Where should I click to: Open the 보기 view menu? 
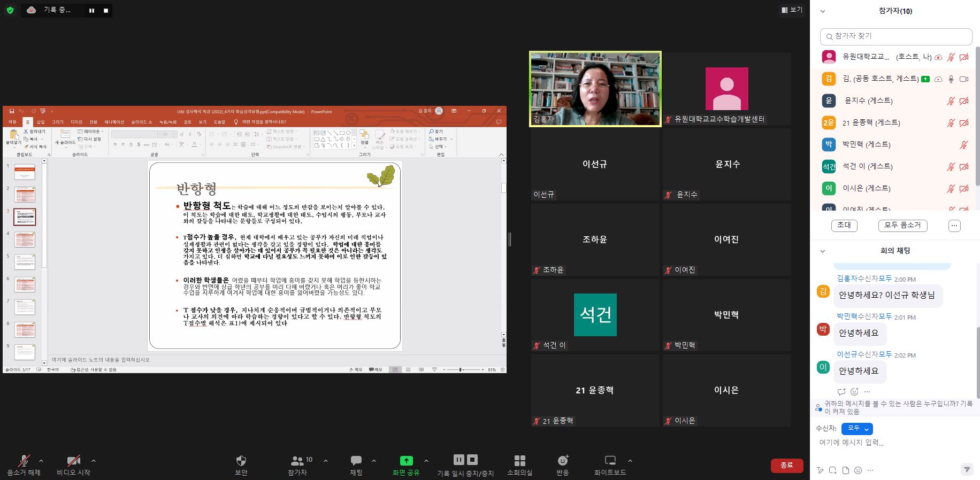click(x=792, y=10)
